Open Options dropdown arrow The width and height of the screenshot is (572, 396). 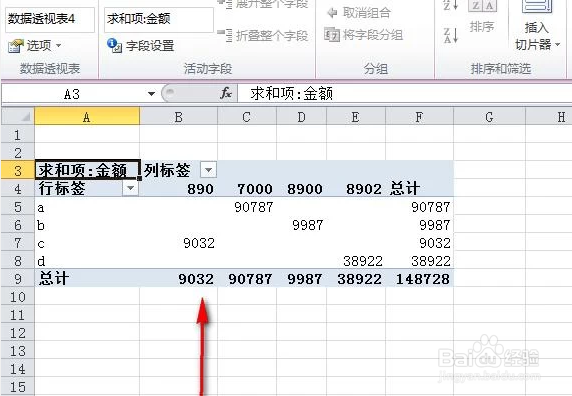[58, 46]
